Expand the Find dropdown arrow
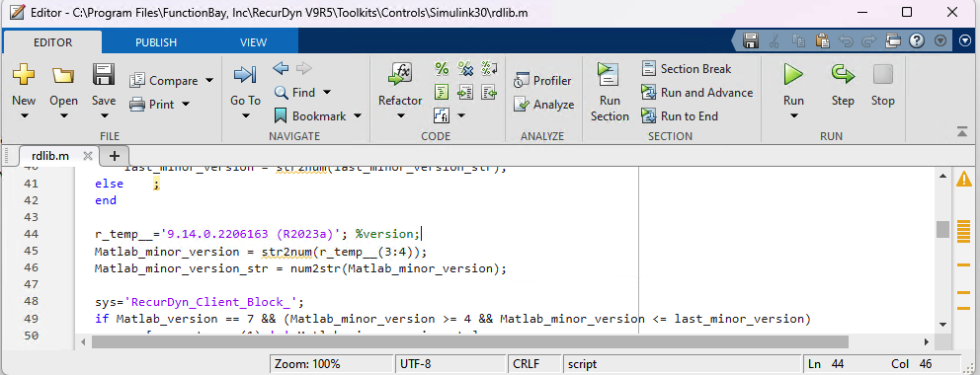 point(326,93)
